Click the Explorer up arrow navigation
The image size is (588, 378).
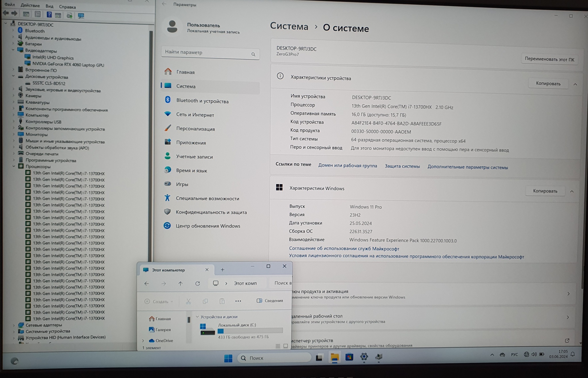coord(180,284)
